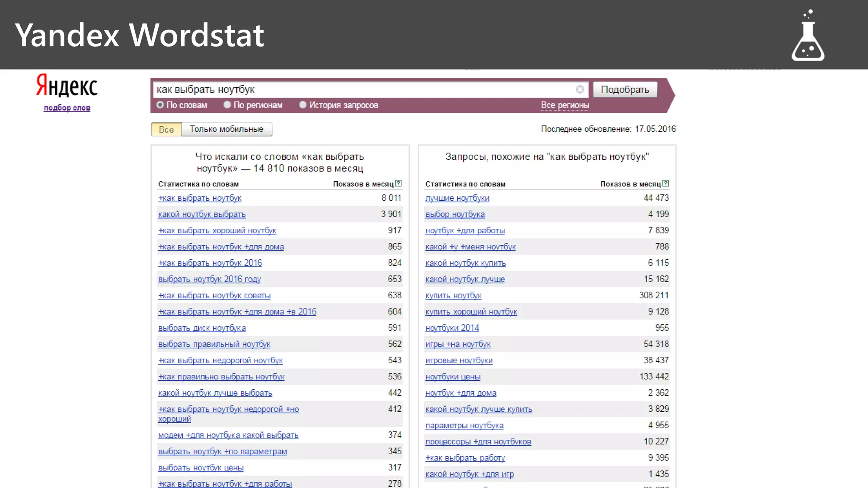Open the +как выбрать ноутбук +для дома link
Viewport: 868px width, 488px height.
coord(221,247)
